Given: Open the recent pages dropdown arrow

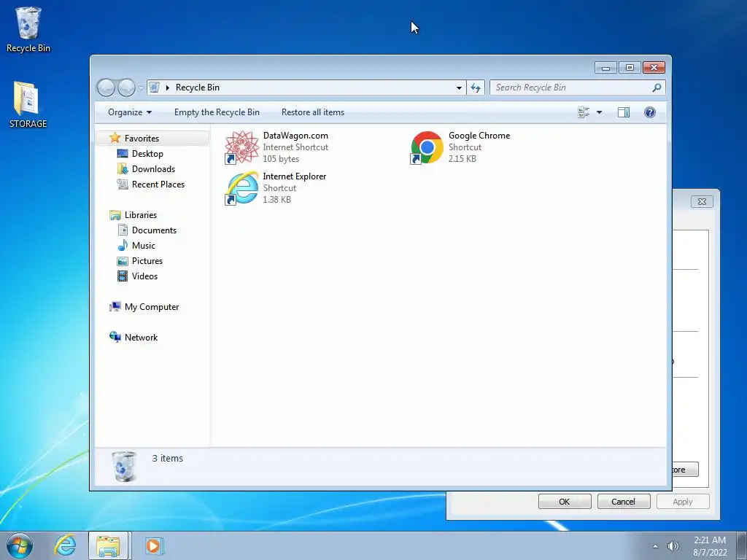Looking at the screenshot, I should tap(141, 87).
